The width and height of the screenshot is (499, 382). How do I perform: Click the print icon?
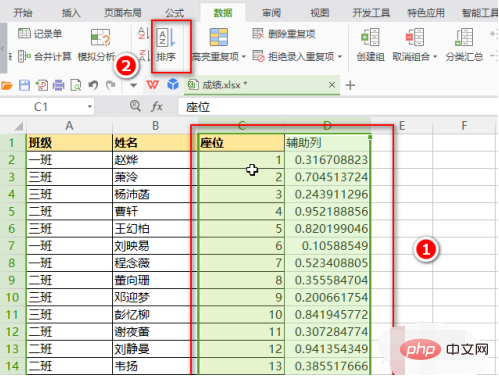[59, 85]
